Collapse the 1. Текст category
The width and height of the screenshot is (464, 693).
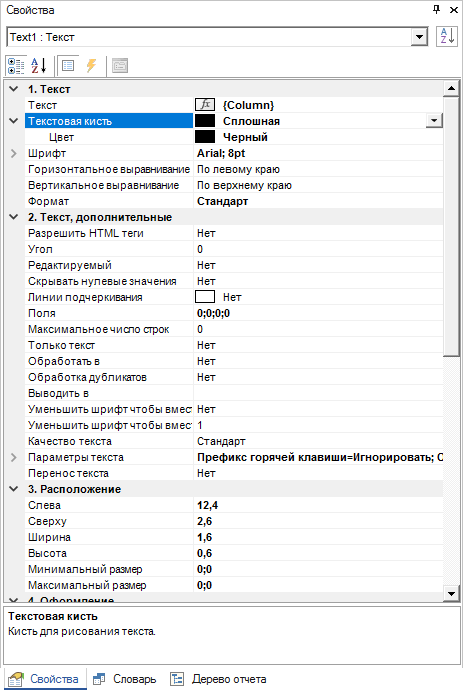14,89
